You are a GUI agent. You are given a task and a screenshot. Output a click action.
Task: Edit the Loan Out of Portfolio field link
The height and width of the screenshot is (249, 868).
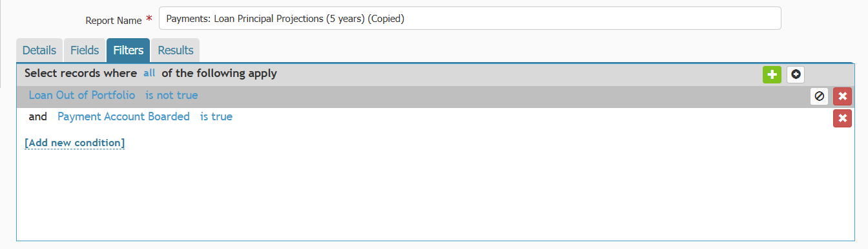(82, 95)
